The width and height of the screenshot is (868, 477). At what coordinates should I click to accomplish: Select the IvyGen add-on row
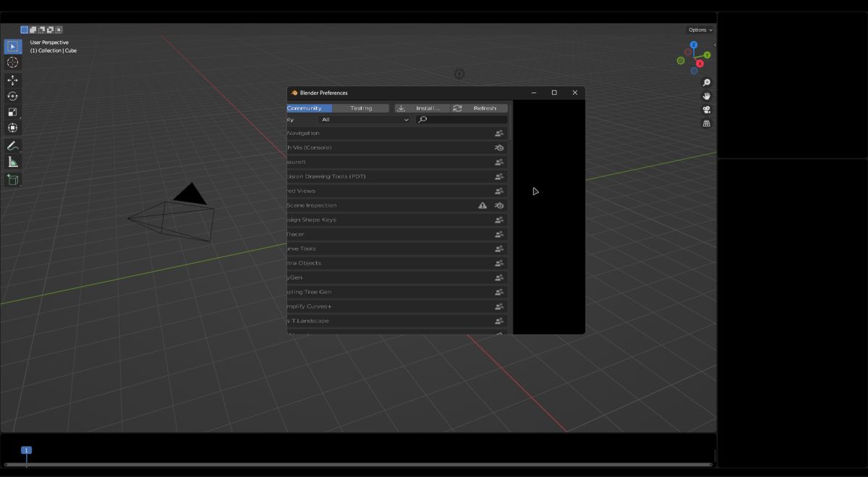tap(397, 278)
